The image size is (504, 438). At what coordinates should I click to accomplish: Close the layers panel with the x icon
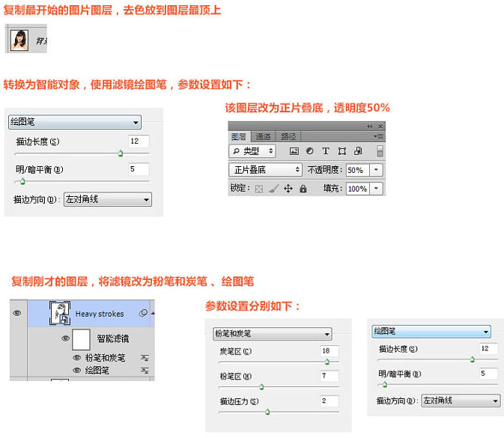(380, 127)
